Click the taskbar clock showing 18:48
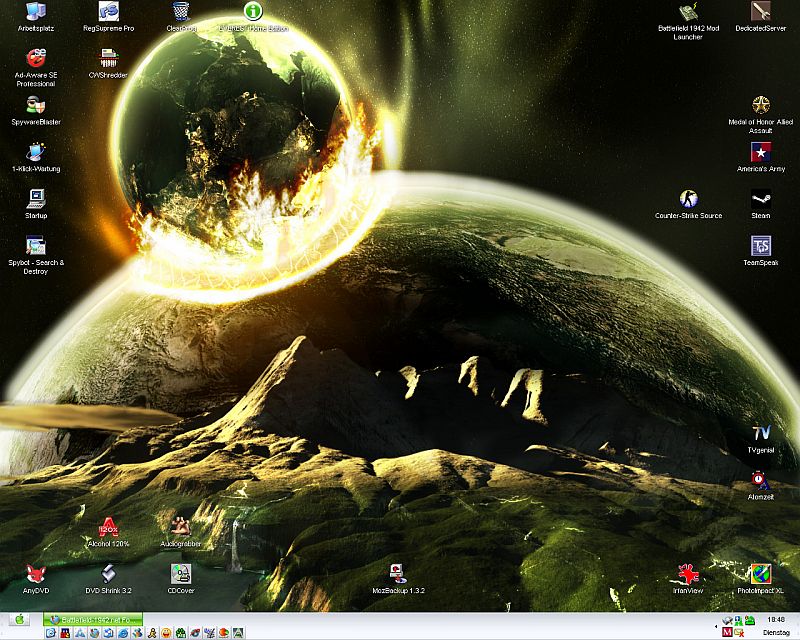 [x=774, y=620]
